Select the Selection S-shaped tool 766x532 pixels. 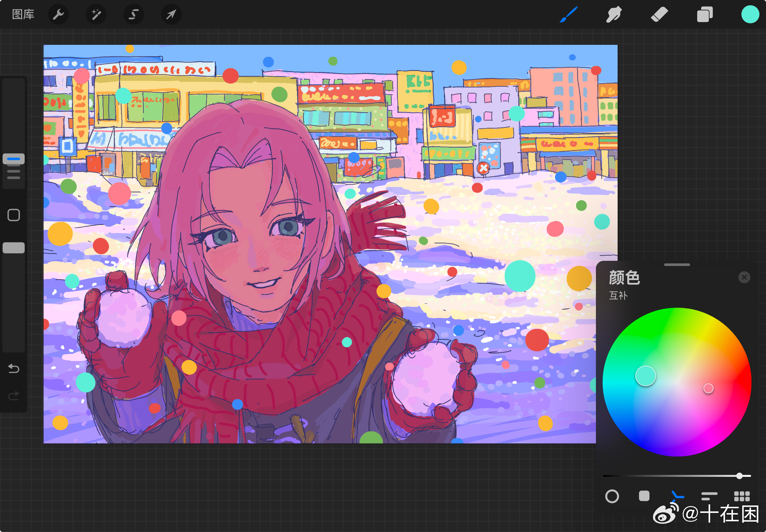(134, 14)
